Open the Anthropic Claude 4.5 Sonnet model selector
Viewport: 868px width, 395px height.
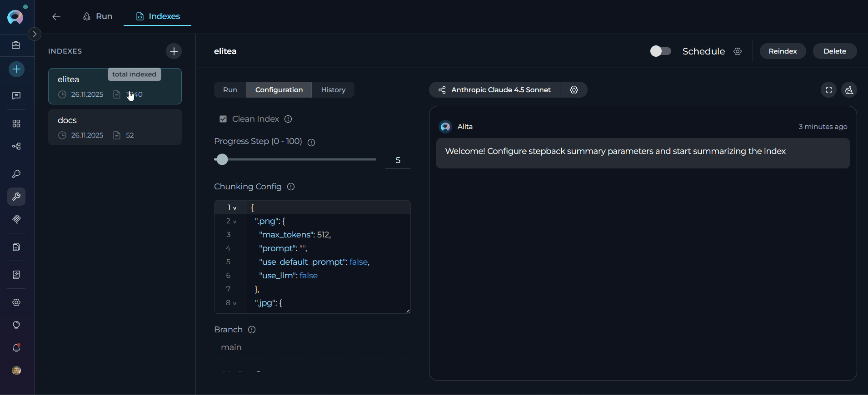coord(494,90)
